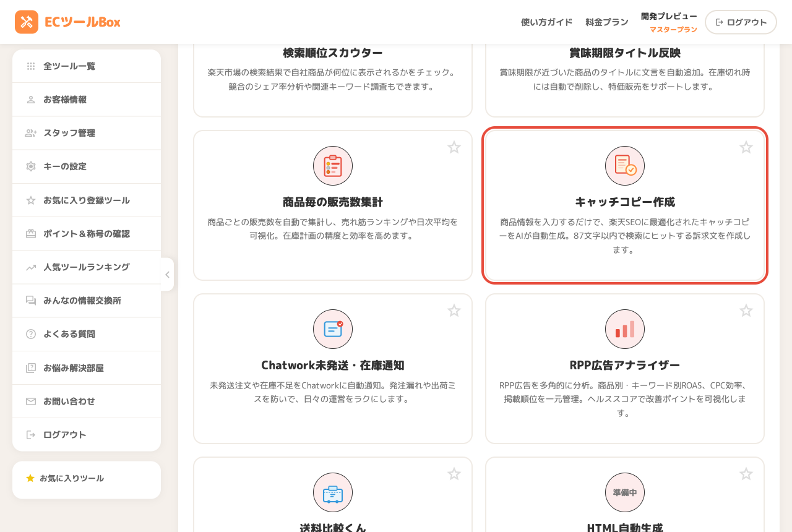This screenshot has width=792, height=532.
Task: Click the RPP広告アナライザー bar chart icon
Action: (x=625, y=329)
